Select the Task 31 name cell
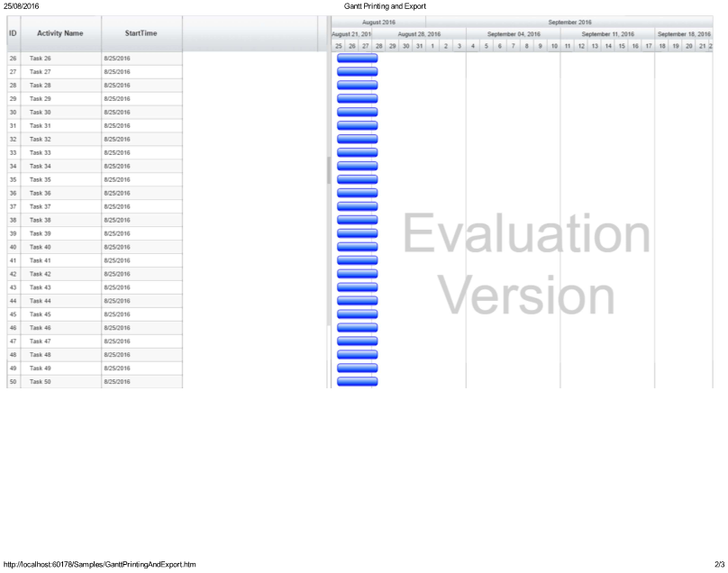This screenshot has width=728, height=573. tap(61, 126)
